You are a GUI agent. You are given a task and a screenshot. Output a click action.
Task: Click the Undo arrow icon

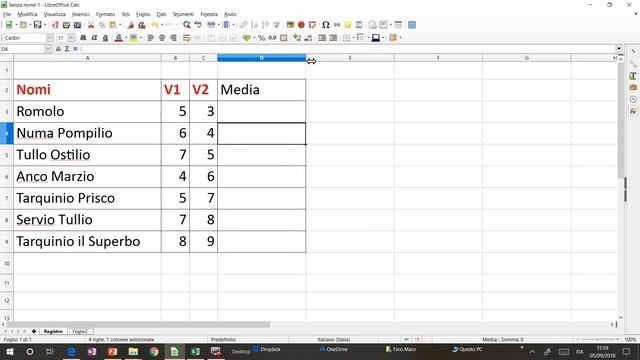coord(154,25)
